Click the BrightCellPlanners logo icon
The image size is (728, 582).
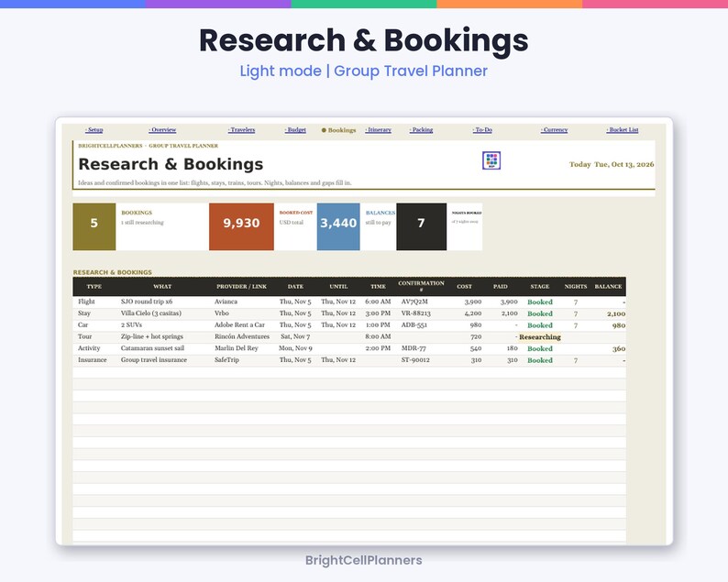[491, 160]
